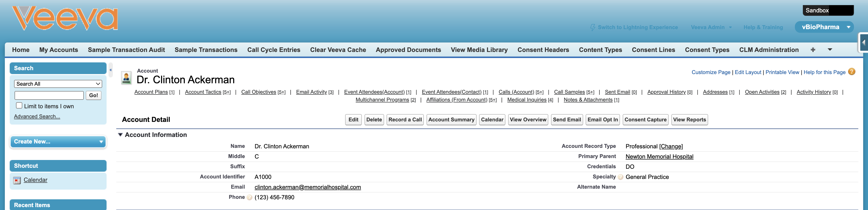Check 'Limit to items I own'
The height and width of the screenshot is (210, 868).
[x=19, y=106]
